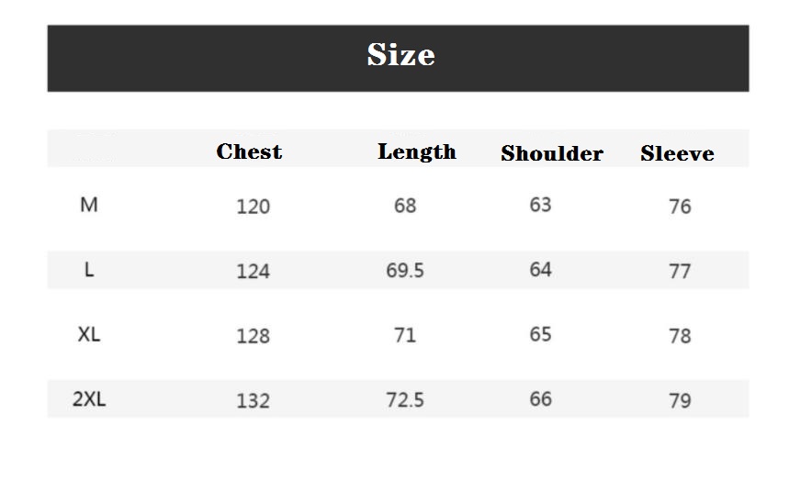Click chest value 132 in 2XL row
Viewport: 812px width, 504px height.
coord(253,400)
